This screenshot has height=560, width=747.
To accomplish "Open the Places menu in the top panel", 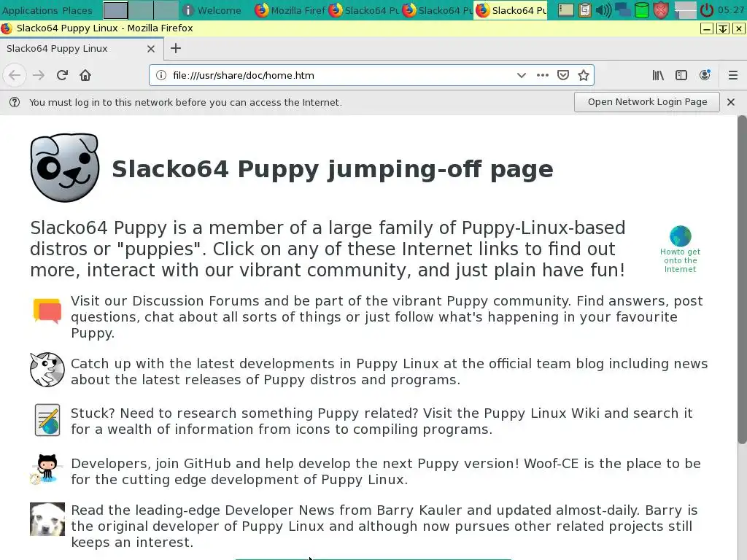I will click(77, 10).
